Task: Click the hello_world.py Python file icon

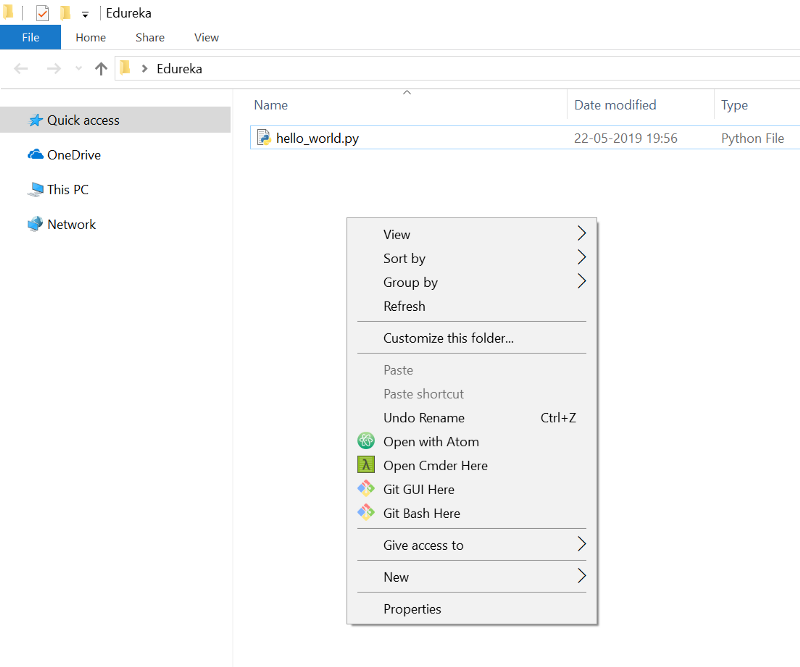Action: pyautogui.click(x=264, y=138)
